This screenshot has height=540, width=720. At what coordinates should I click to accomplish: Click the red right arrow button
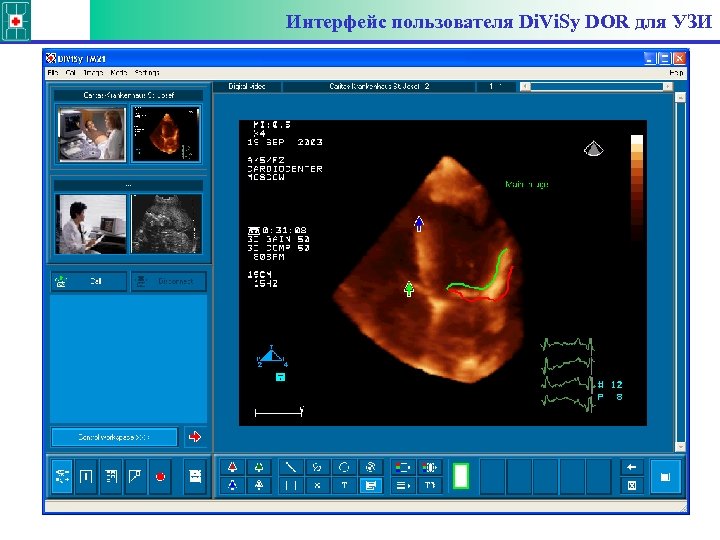[195, 437]
